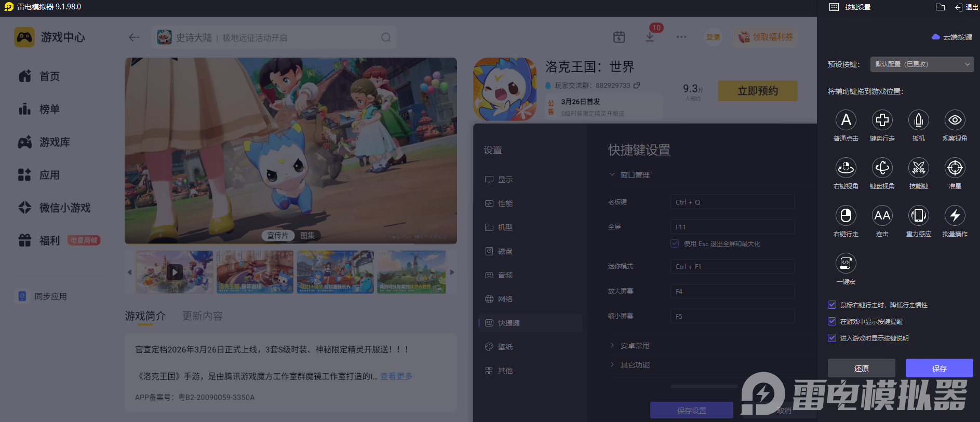Open 网络 settings category
Viewport: 980px width, 422px height.
coord(530,299)
